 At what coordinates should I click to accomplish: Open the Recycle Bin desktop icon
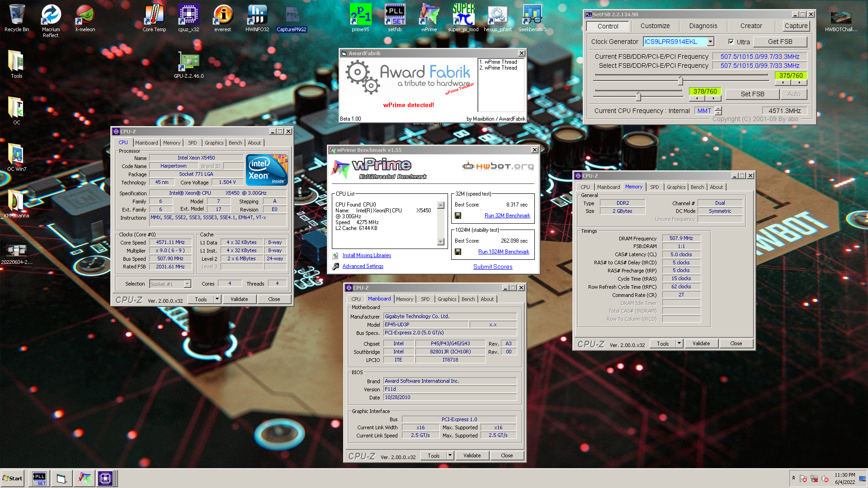click(x=17, y=19)
